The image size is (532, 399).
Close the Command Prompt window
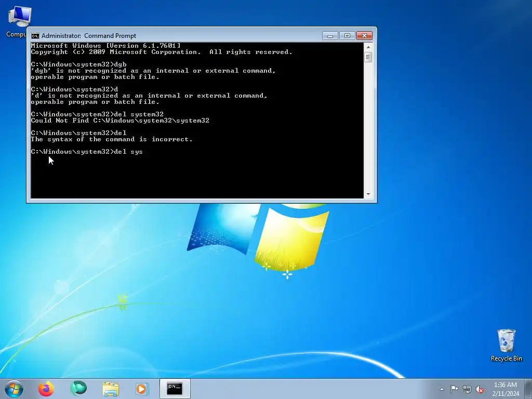pyautogui.click(x=364, y=36)
